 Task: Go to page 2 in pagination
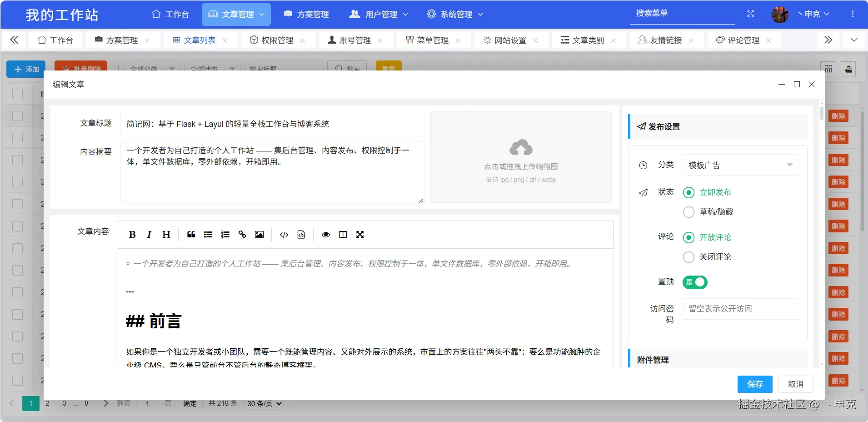pyautogui.click(x=47, y=403)
